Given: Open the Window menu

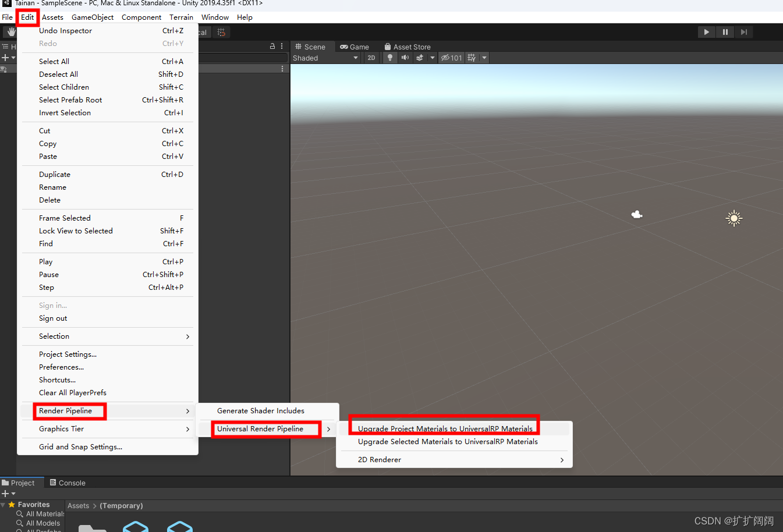Looking at the screenshot, I should coord(215,17).
